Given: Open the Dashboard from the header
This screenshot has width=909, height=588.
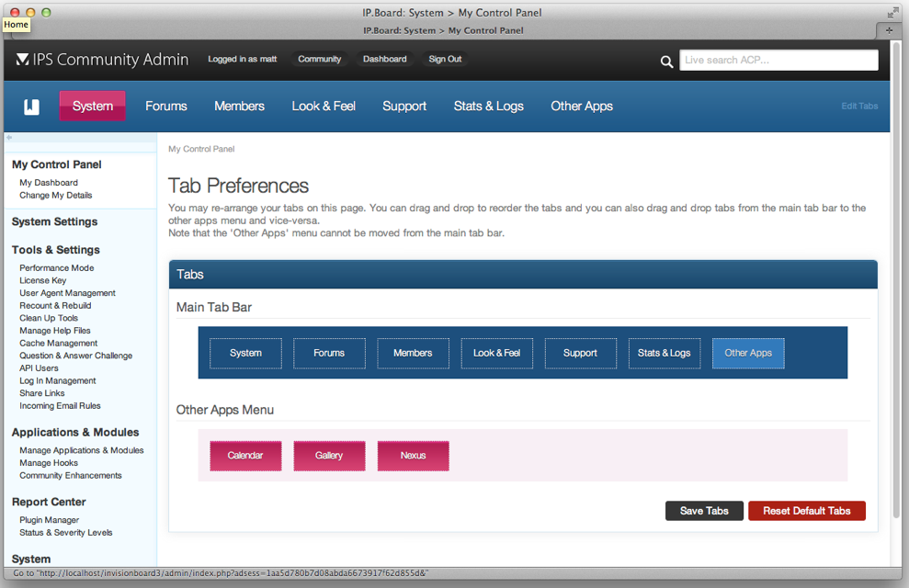Looking at the screenshot, I should [x=385, y=59].
